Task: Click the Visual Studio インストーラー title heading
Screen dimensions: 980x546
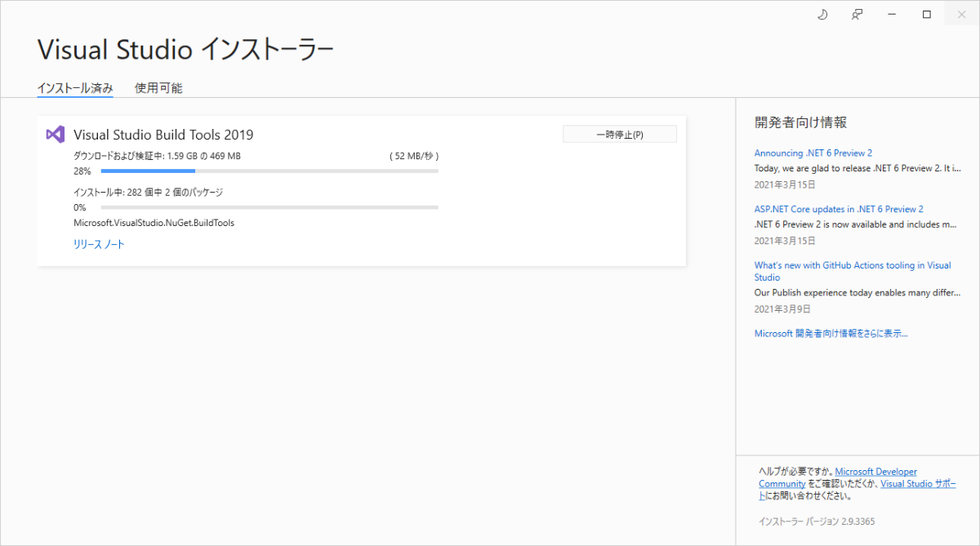Action: pyautogui.click(x=185, y=50)
